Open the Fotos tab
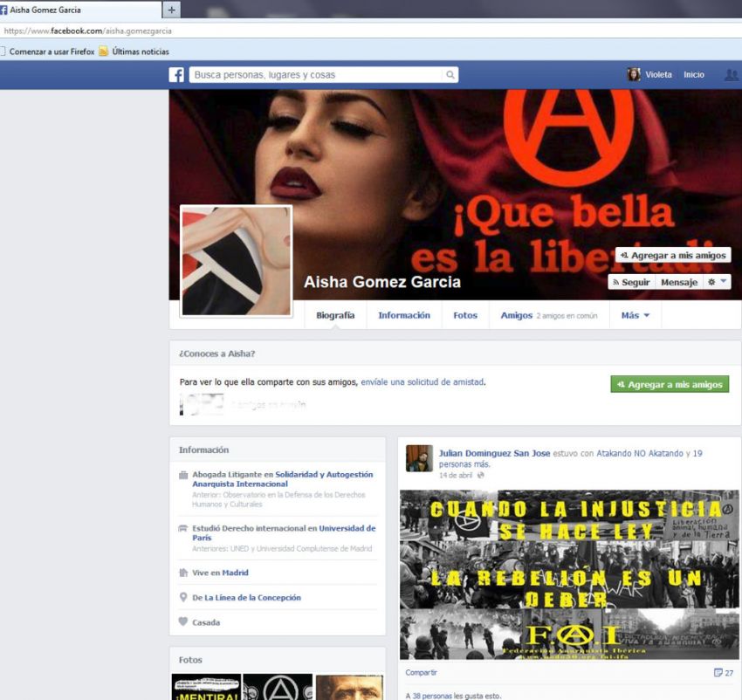Image resolution: width=742 pixels, height=700 pixels. [465, 315]
